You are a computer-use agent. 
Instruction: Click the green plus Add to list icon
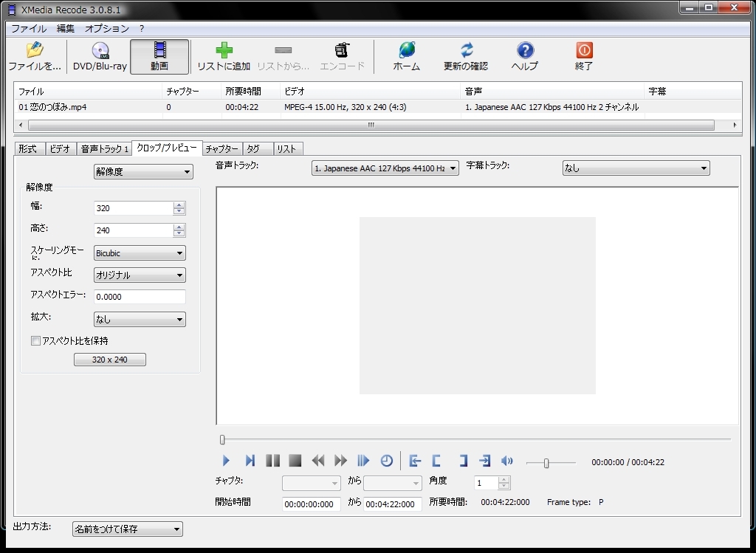click(x=224, y=51)
